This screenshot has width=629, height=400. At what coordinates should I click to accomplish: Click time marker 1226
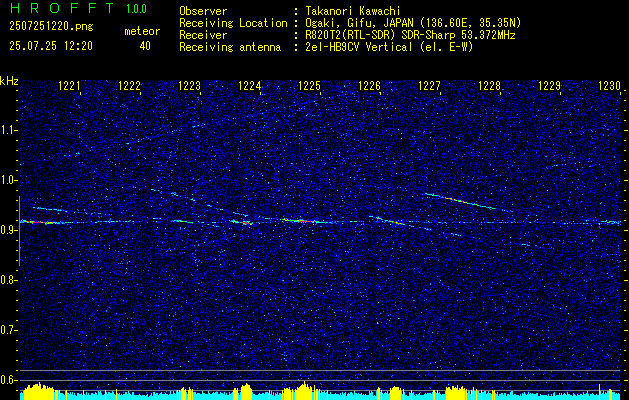[369, 86]
